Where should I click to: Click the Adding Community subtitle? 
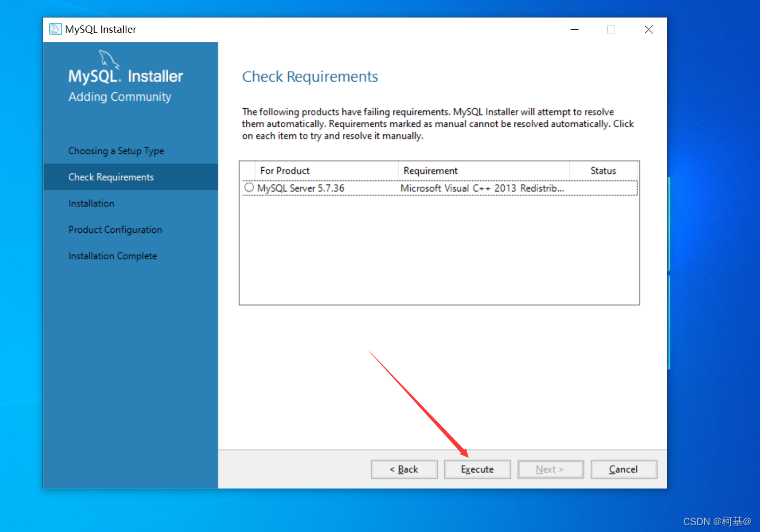coord(120,97)
